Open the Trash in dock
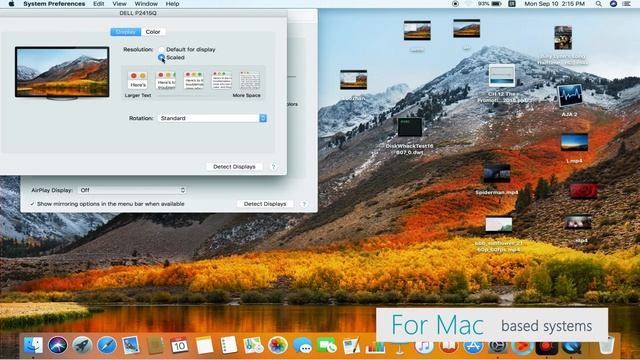This screenshot has width=640, height=360. coord(607,345)
